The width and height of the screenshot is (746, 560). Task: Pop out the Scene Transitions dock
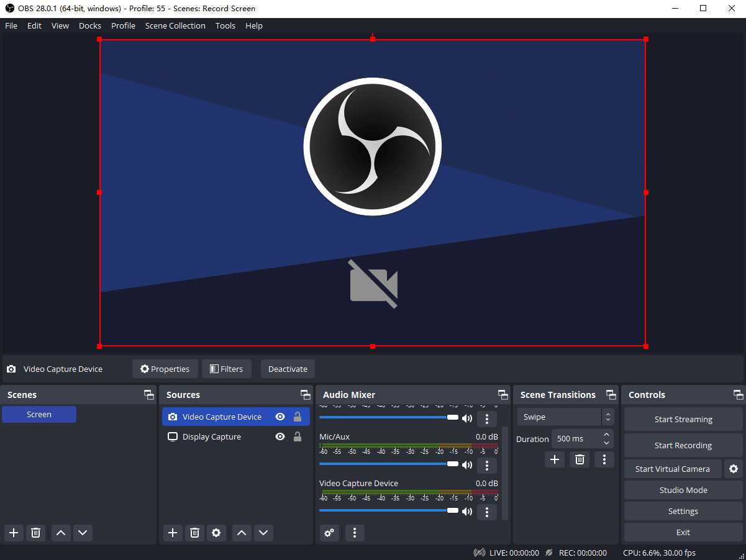pos(611,395)
